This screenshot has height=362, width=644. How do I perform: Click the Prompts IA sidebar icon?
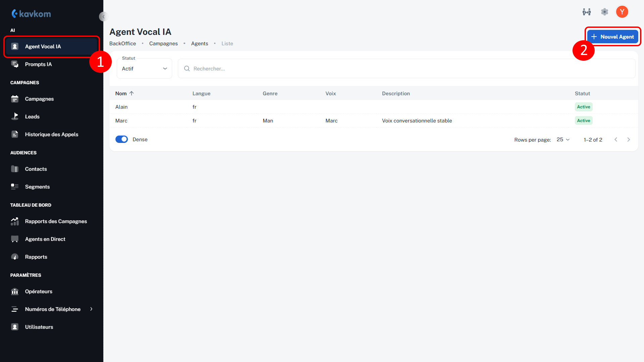[x=15, y=64]
